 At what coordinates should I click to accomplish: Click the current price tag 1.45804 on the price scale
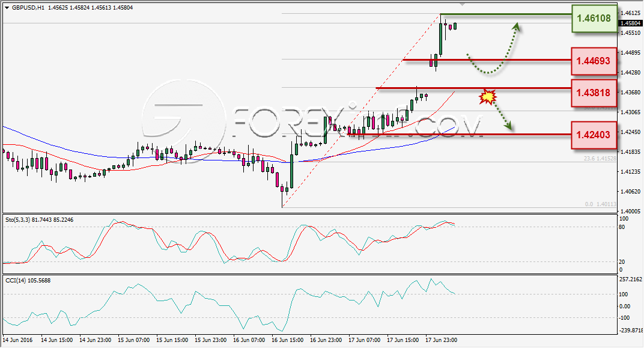point(630,23)
